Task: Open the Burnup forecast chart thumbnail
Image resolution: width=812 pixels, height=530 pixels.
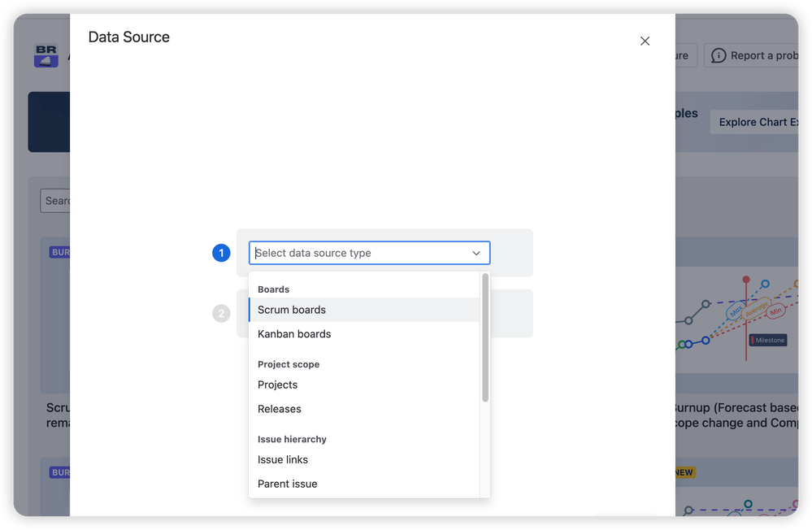Action: (736, 319)
